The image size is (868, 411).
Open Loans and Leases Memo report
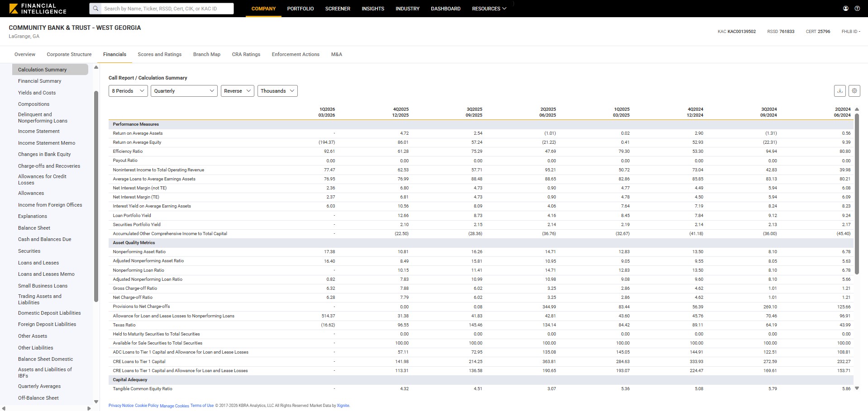[x=46, y=274]
